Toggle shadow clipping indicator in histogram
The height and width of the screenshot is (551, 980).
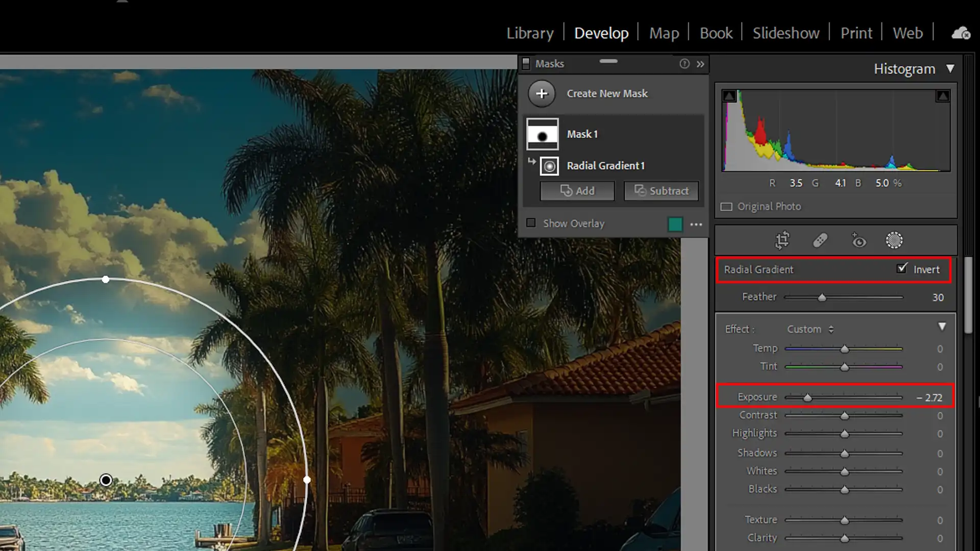point(729,96)
